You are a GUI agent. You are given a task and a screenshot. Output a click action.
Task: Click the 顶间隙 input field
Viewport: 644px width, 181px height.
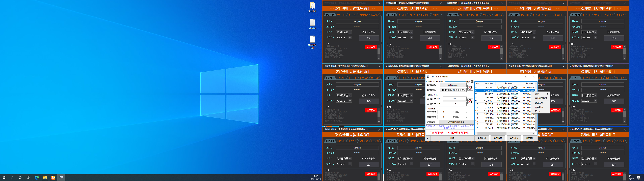point(467,117)
